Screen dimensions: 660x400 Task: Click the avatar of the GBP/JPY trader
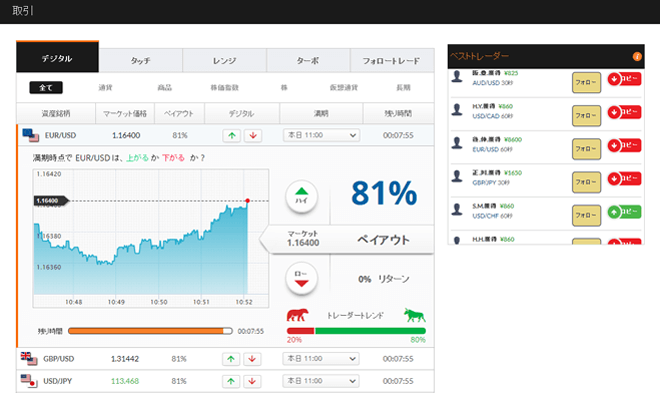click(x=457, y=176)
